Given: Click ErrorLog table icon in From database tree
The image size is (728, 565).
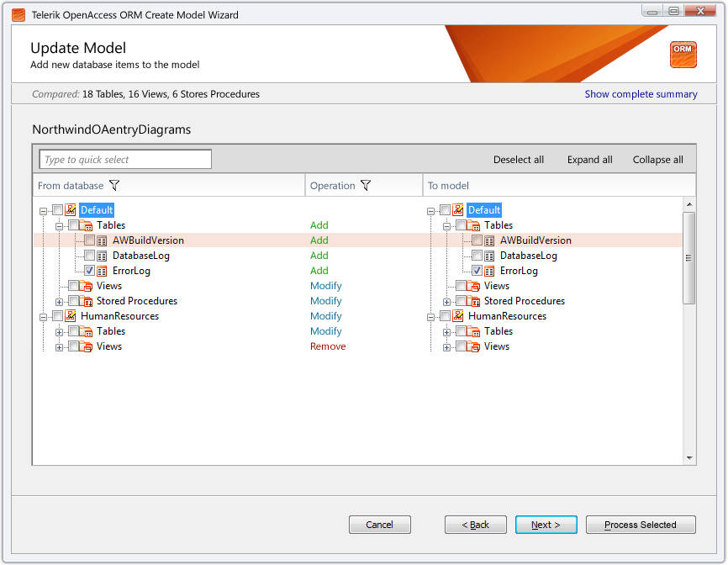Looking at the screenshot, I should (102, 271).
